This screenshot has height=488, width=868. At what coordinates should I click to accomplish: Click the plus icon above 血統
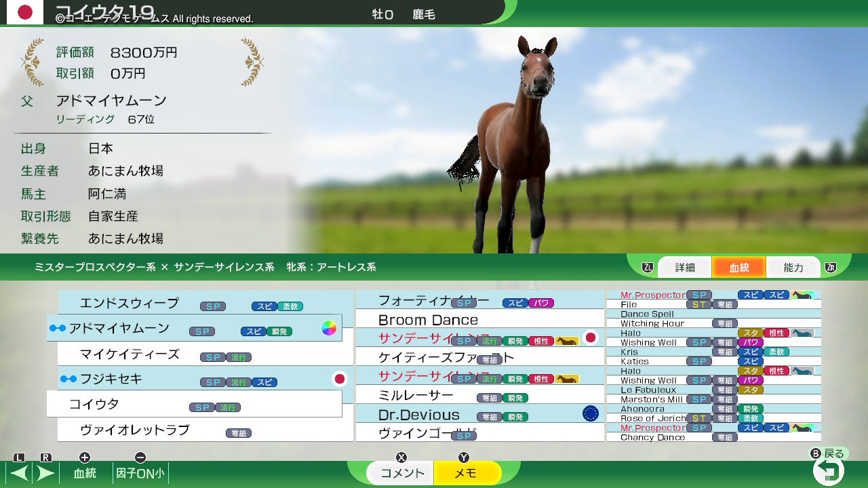point(85,457)
